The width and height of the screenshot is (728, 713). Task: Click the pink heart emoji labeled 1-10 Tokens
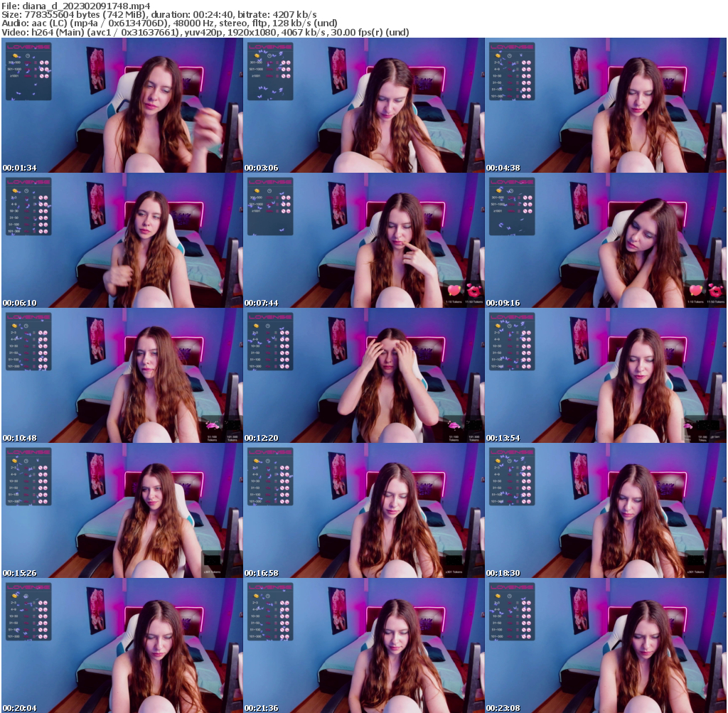tap(454, 290)
